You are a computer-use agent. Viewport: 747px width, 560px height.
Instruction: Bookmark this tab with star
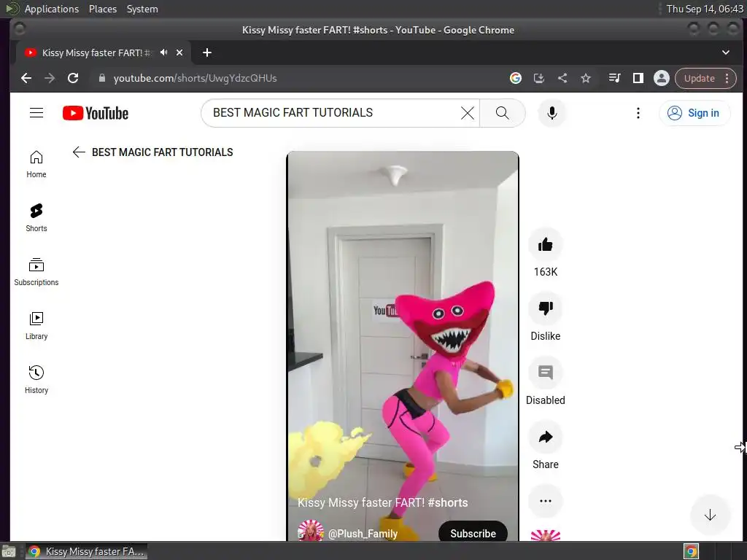(586, 78)
